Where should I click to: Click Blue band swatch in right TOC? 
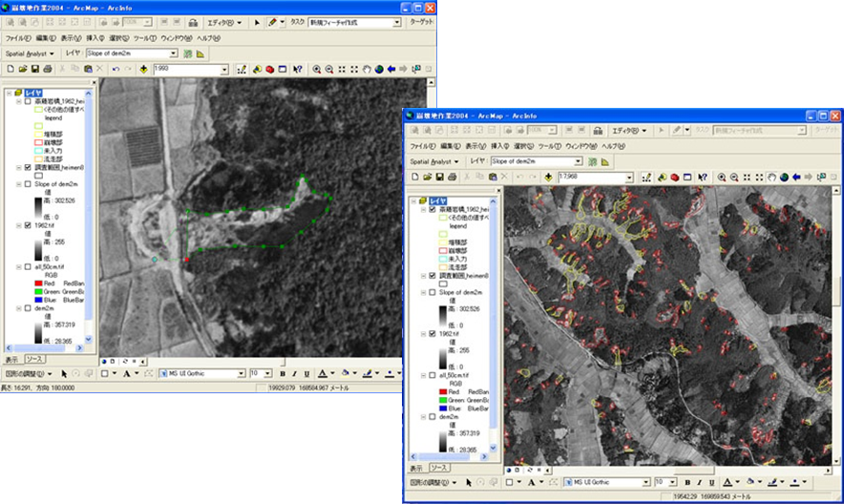[443, 409]
